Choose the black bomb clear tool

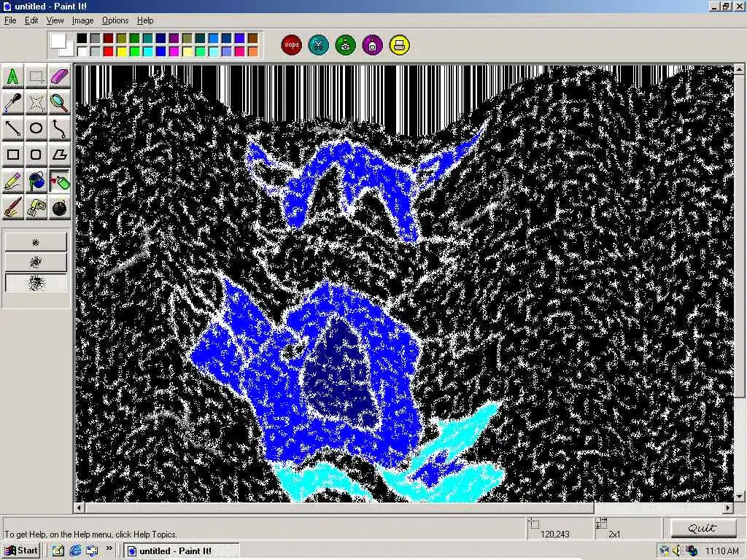(x=60, y=208)
